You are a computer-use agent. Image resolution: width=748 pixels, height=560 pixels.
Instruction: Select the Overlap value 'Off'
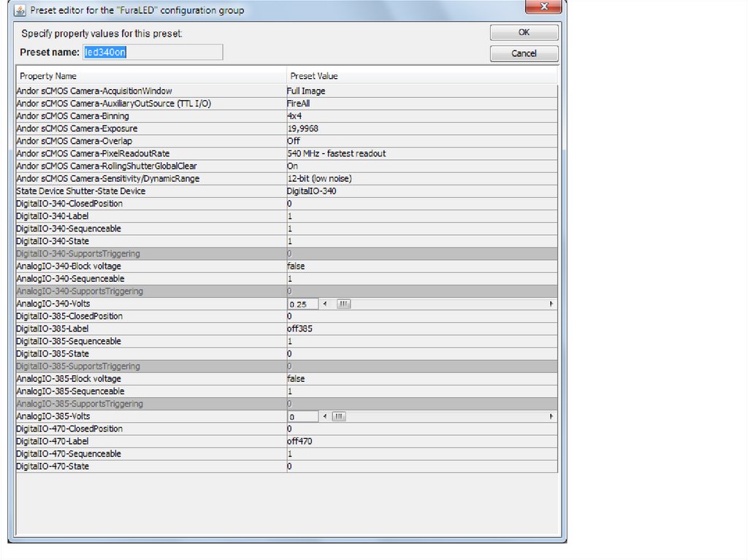click(x=294, y=141)
